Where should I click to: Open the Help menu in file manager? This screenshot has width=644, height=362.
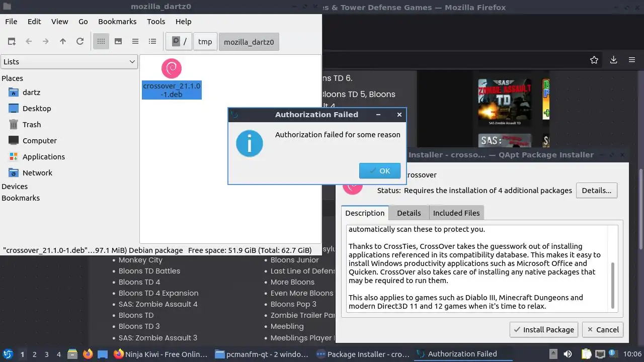click(x=183, y=21)
